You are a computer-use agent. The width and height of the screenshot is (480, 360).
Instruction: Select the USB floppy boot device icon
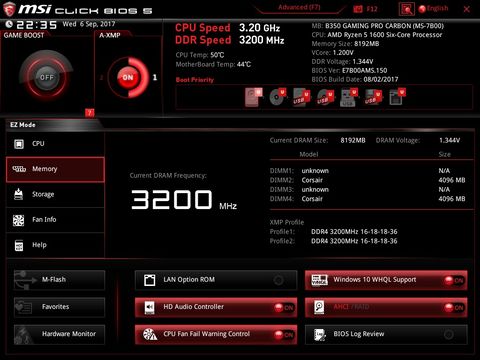point(373,98)
